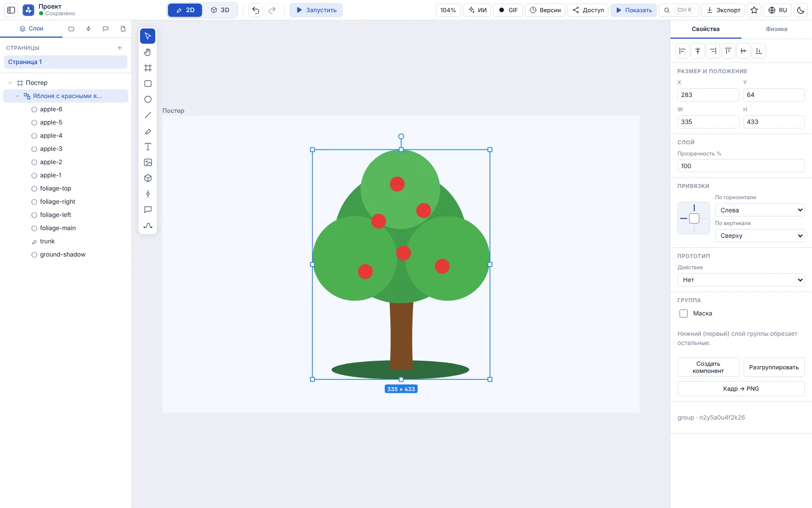Screen dimensions: 812x508
Task: Open the По вертикали Сверху dropdown
Action: click(760, 236)
